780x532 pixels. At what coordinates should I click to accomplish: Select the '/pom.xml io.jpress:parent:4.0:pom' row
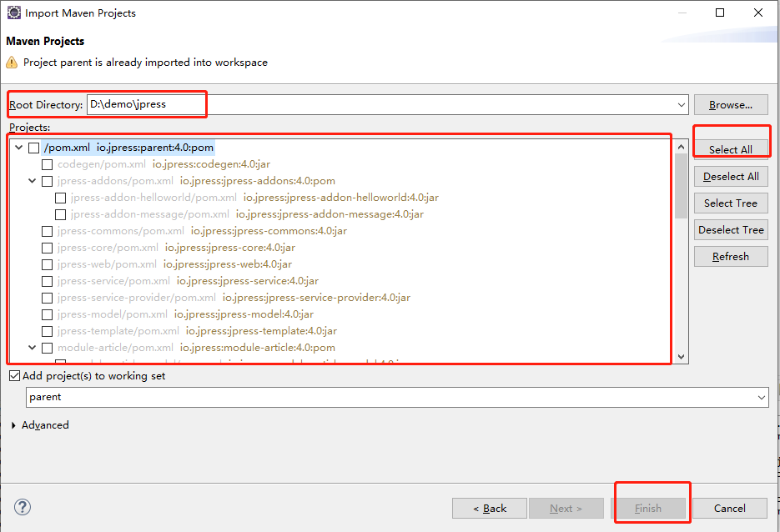[x=128, y=148]
